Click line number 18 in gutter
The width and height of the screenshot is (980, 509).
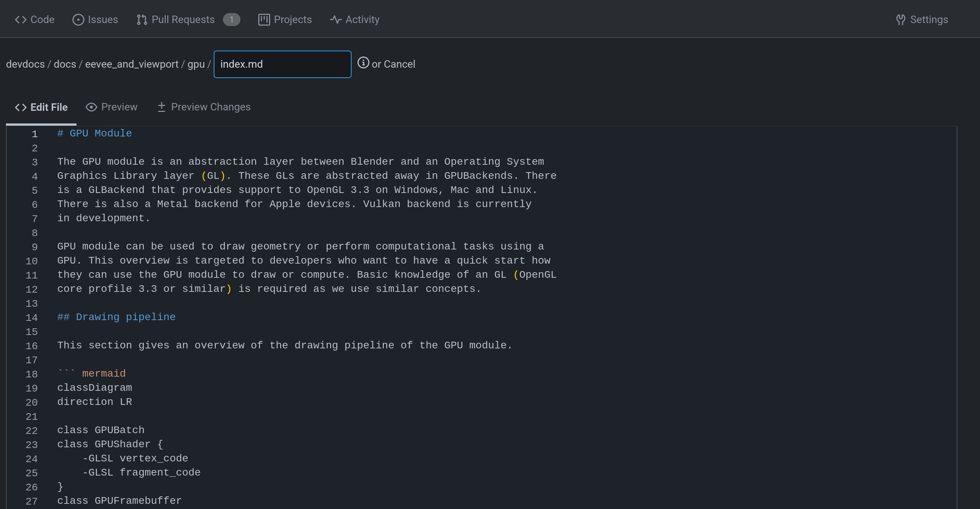(32, 374)
